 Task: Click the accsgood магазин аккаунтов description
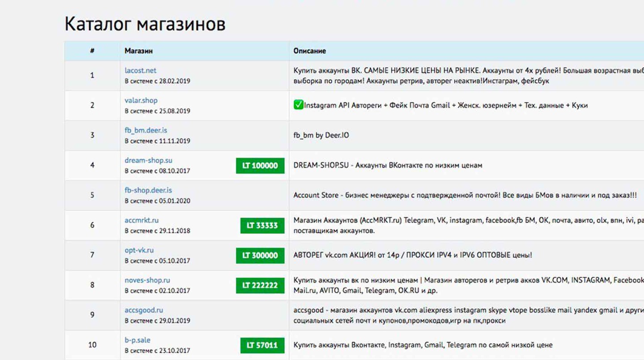click(x=469, y=315)
